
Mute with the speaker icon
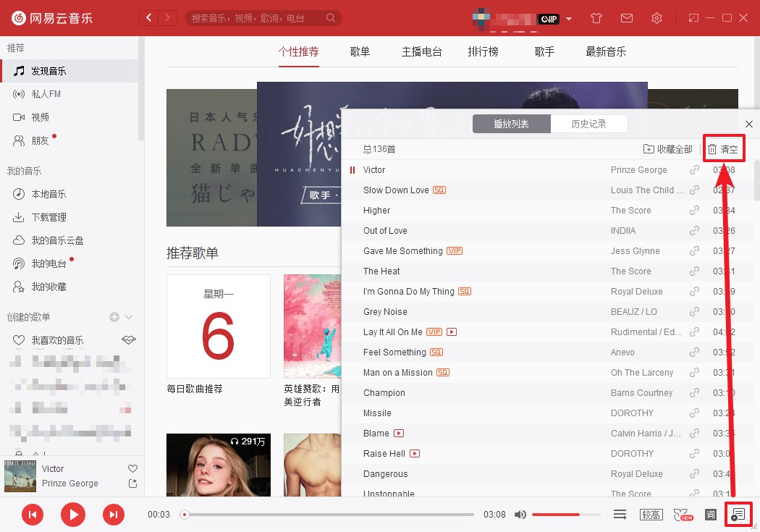pos(520,515)
